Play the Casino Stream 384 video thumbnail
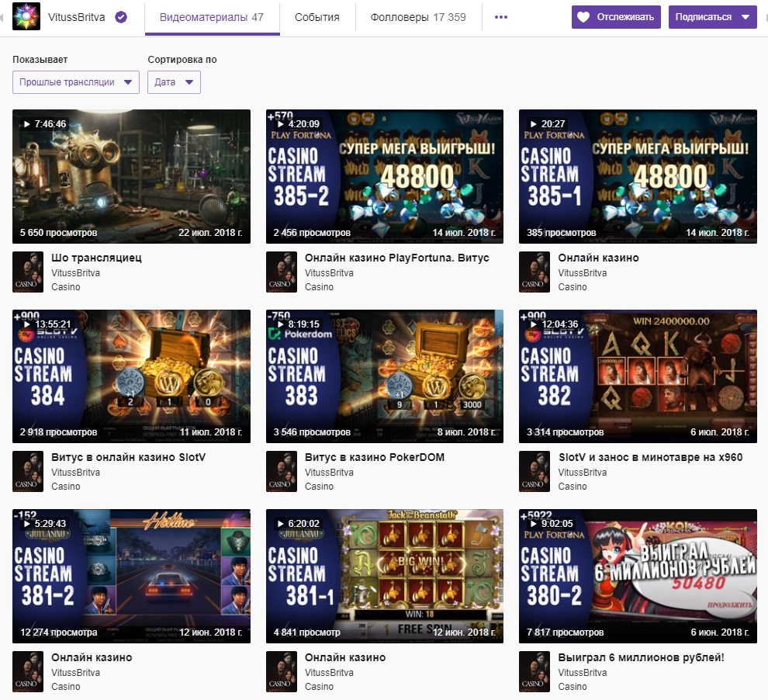 click(x=131, y=376)
